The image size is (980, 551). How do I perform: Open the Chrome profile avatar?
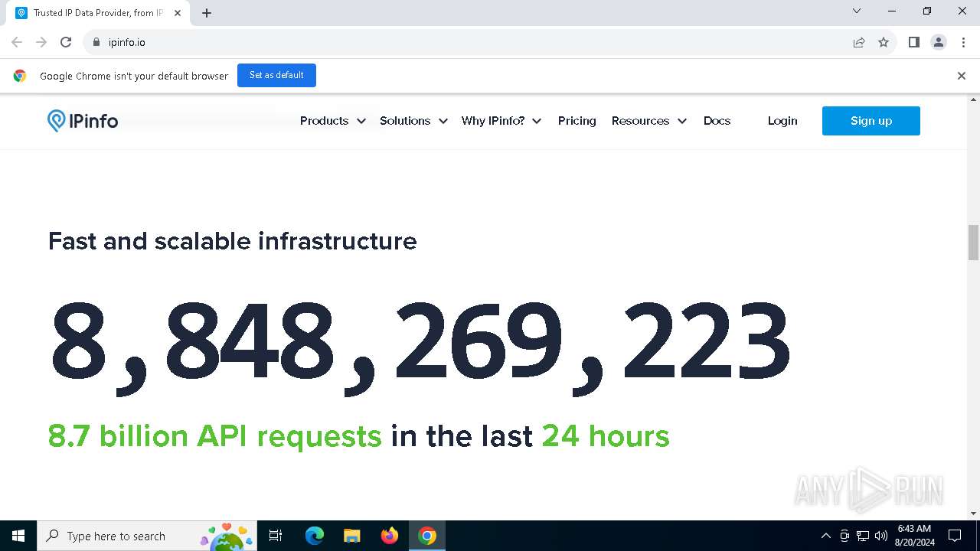[939, 42]
